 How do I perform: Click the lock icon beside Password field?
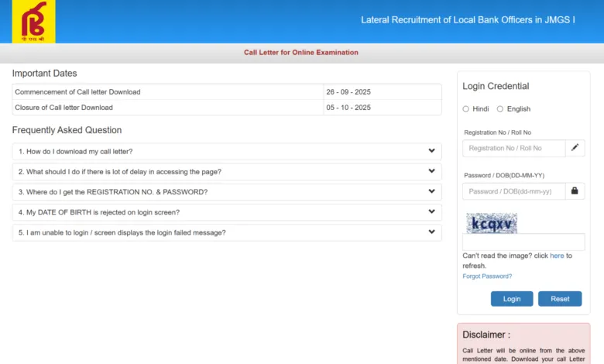(575, 191)
